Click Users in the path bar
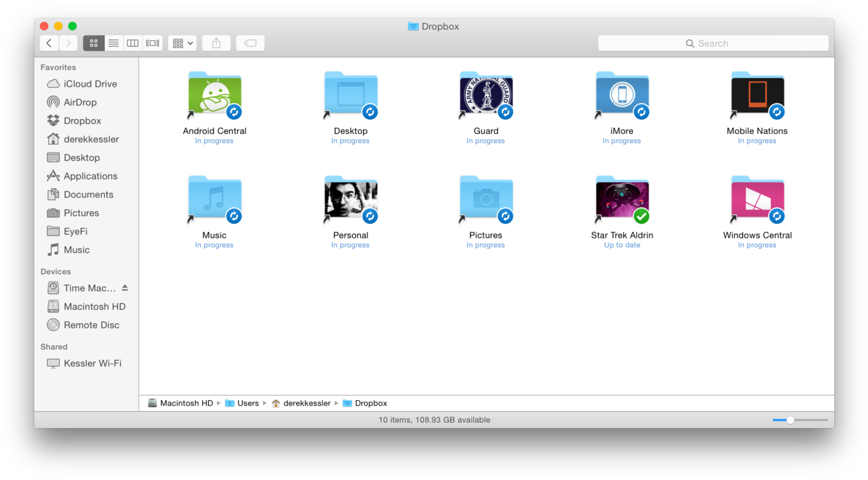This screenshot has height=480, width=868. pos(247,403)
